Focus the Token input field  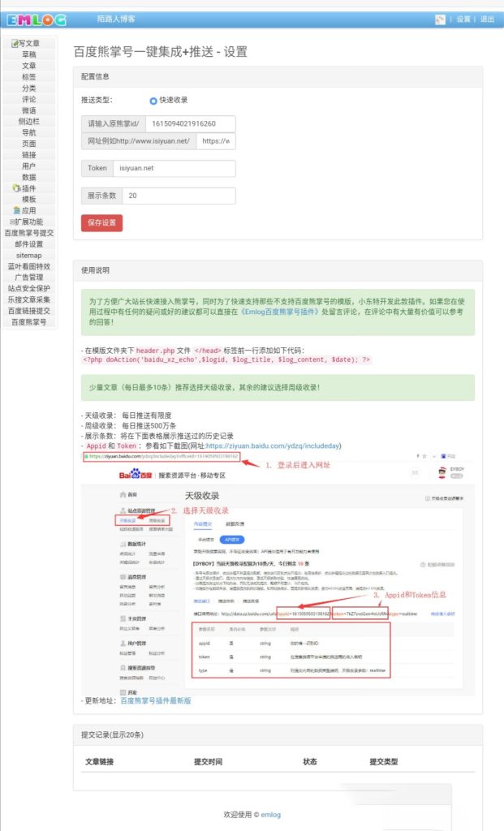174,168
